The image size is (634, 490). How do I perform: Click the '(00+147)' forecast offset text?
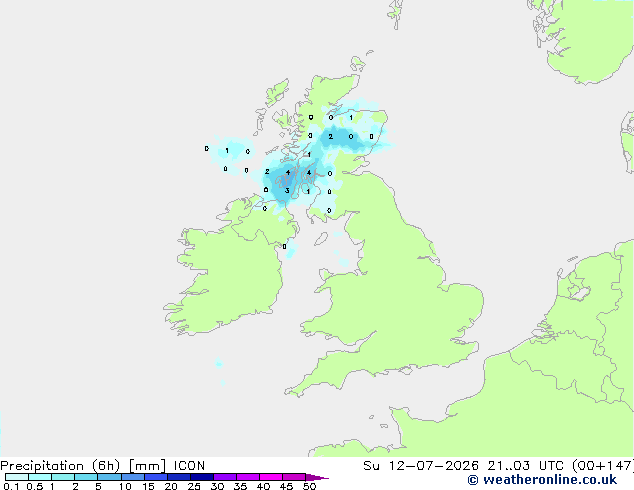pyautogui.click(x=602, y=466)
